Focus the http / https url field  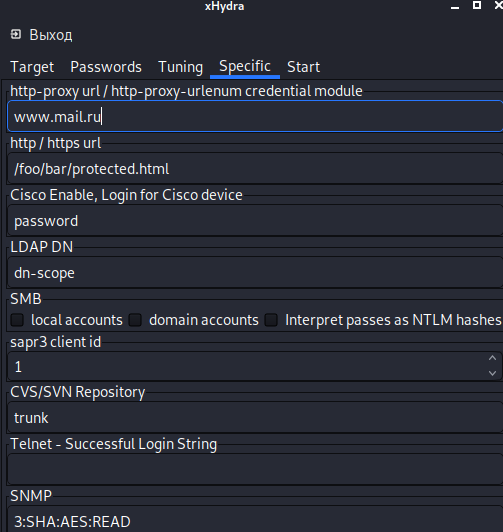(x=255, y=168)
